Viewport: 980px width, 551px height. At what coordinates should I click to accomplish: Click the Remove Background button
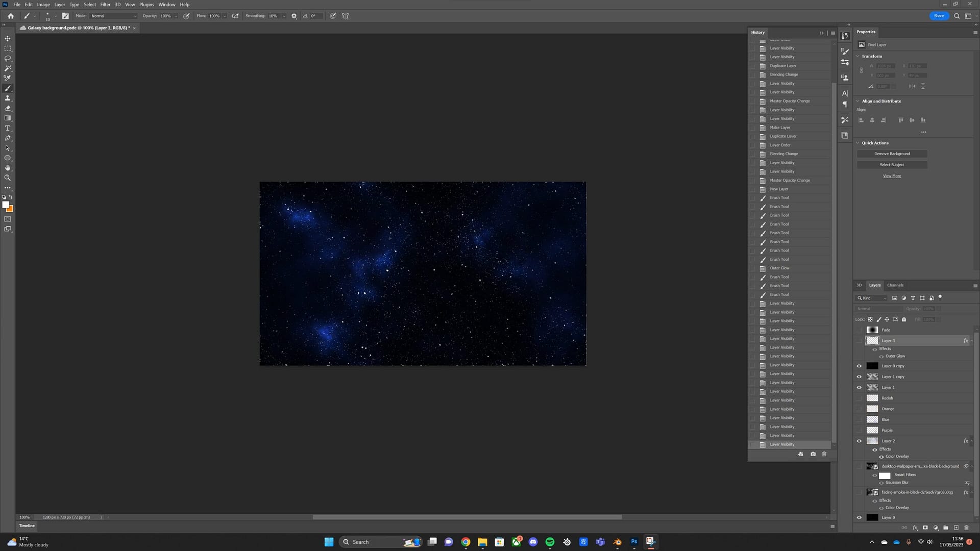pyautogui.click(x=892, y=154)
